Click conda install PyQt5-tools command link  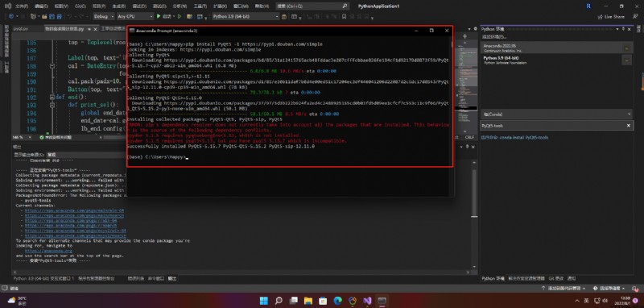click(x=514, y=137)
